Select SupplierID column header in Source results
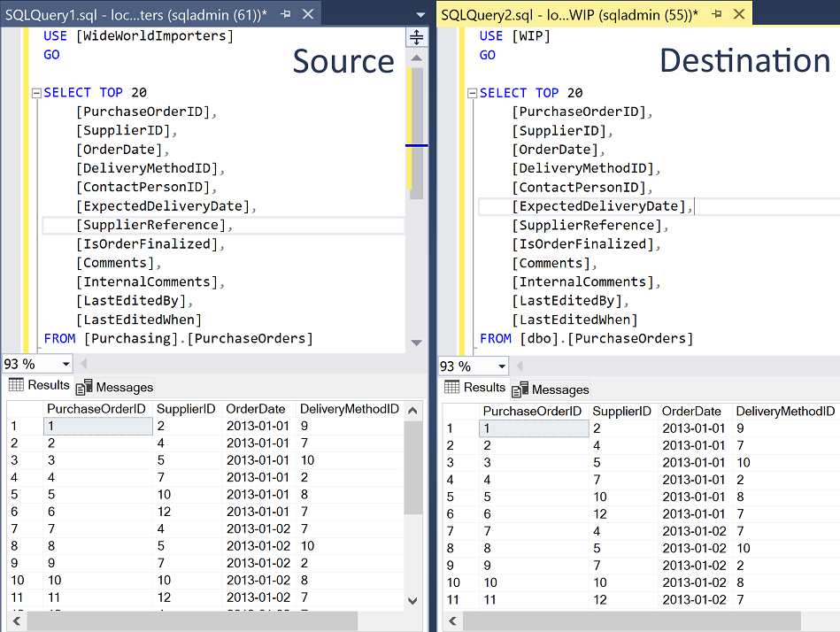 (187, 409)
